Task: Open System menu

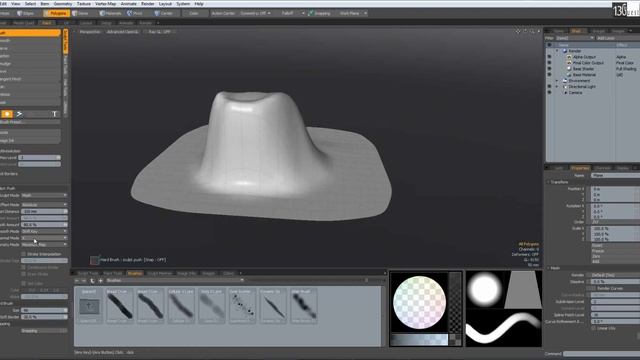Action: coord(183,4)
